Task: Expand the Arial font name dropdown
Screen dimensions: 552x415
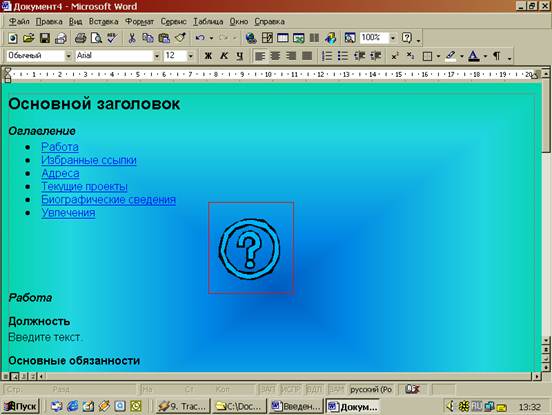Action: pos(157,56)
